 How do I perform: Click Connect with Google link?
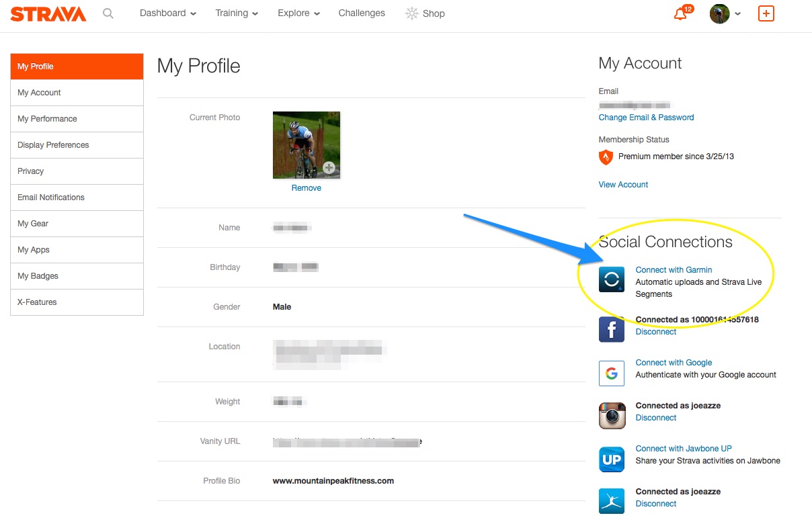674,363
